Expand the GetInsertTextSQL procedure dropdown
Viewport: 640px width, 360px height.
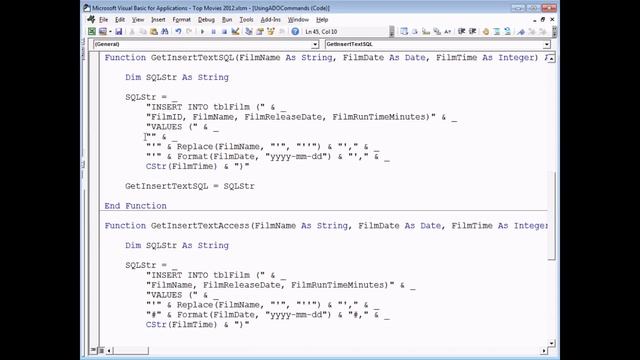547,44
